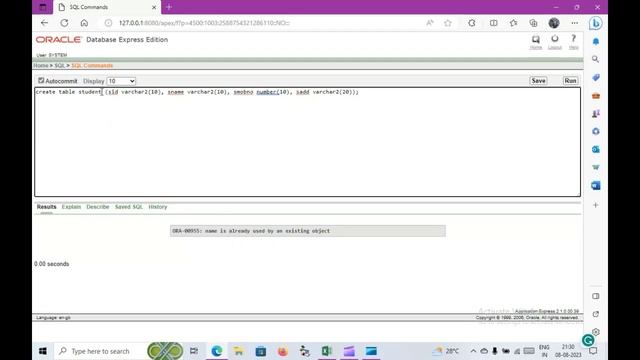This screenshot has width=640, height=360.
Task: Switch to the Results tab
Action: (47, 207)
